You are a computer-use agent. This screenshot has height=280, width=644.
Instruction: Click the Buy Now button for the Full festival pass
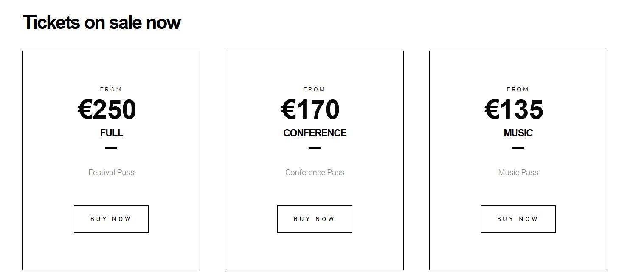click(111, 219)
